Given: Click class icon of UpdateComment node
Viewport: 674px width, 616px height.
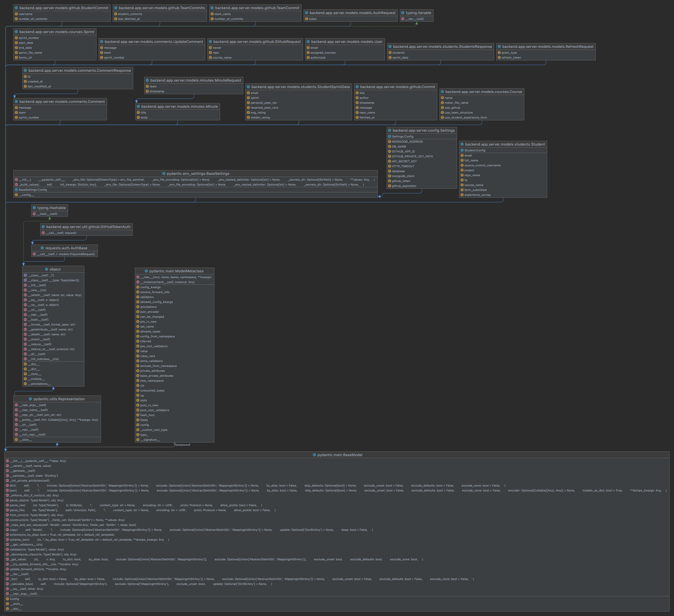Looking at the screenshot, I should (x=101, y=42).
